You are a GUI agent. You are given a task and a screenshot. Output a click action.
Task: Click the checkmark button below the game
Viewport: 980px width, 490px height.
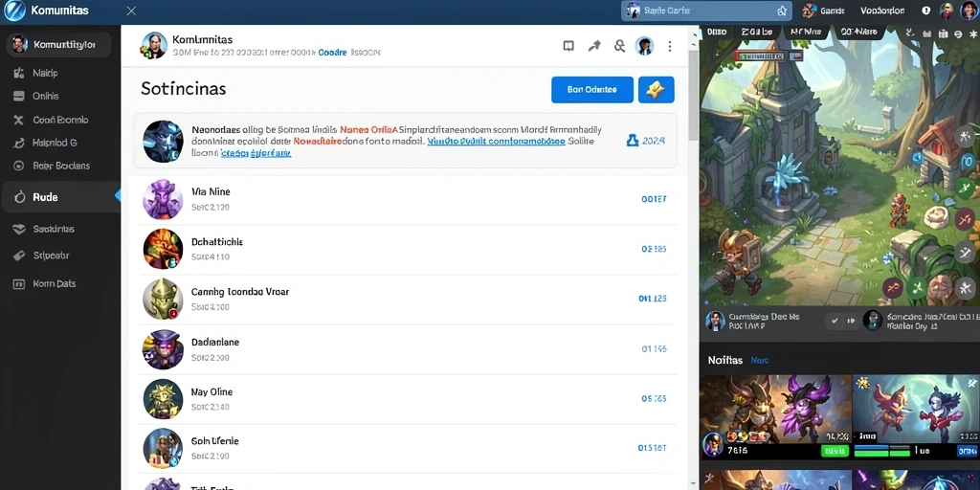point(834,322)
